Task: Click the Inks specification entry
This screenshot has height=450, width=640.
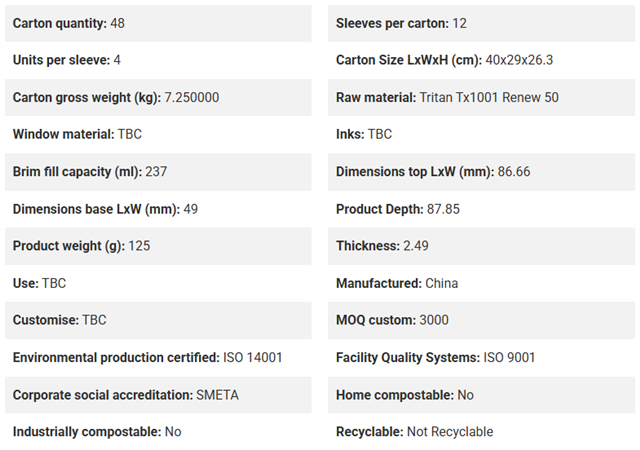Action: click(x=481, y=134)
